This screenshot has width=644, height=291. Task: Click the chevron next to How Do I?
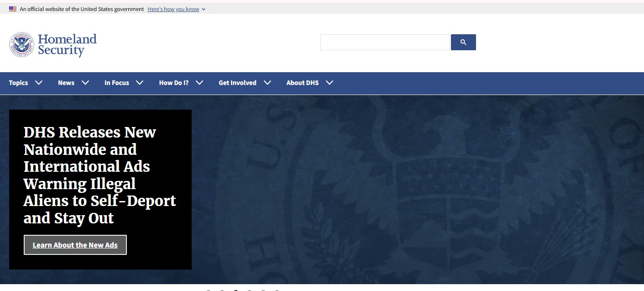point(199,83)
